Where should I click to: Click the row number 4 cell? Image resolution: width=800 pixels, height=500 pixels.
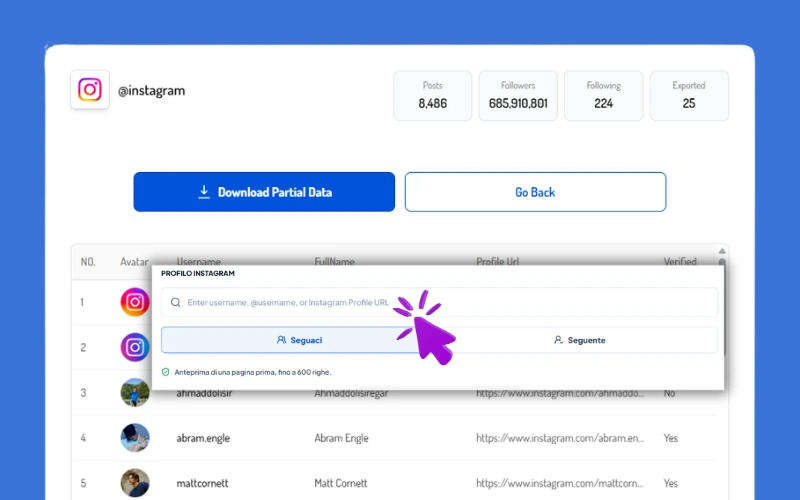(83, 438)
